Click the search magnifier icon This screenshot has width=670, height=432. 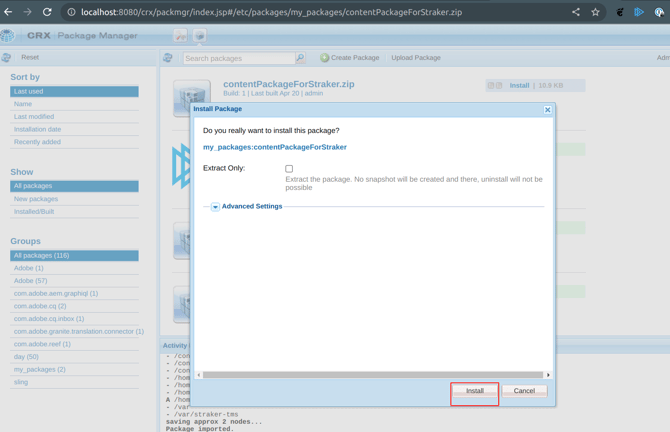point(300,58)
